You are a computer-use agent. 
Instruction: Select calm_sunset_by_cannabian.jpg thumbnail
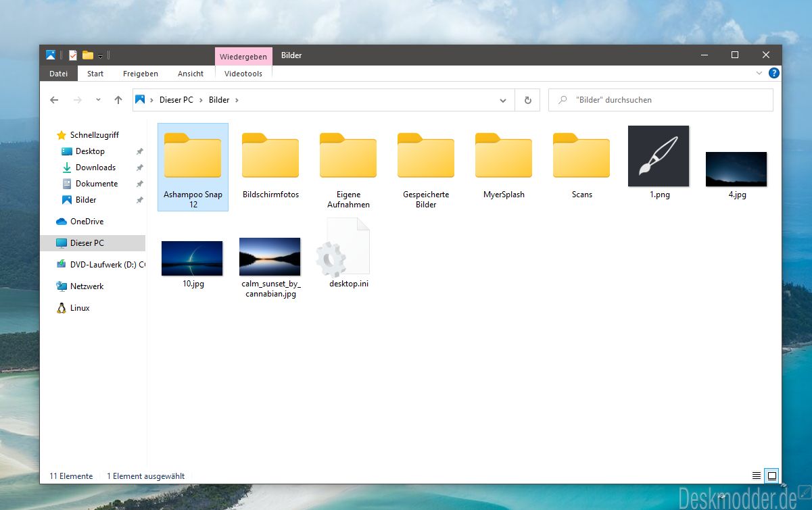click(x=270, y=257)
